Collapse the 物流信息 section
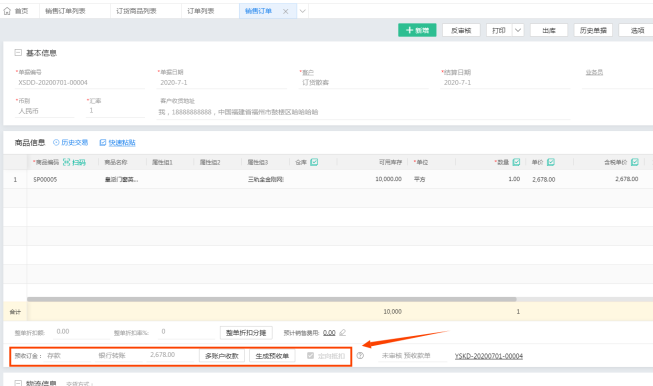Screen dimensions: 653x386 coord(18,383)
